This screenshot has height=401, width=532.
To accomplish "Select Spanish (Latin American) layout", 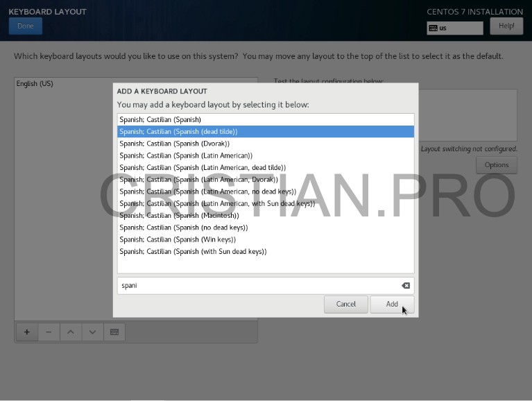I will (266, 155).
